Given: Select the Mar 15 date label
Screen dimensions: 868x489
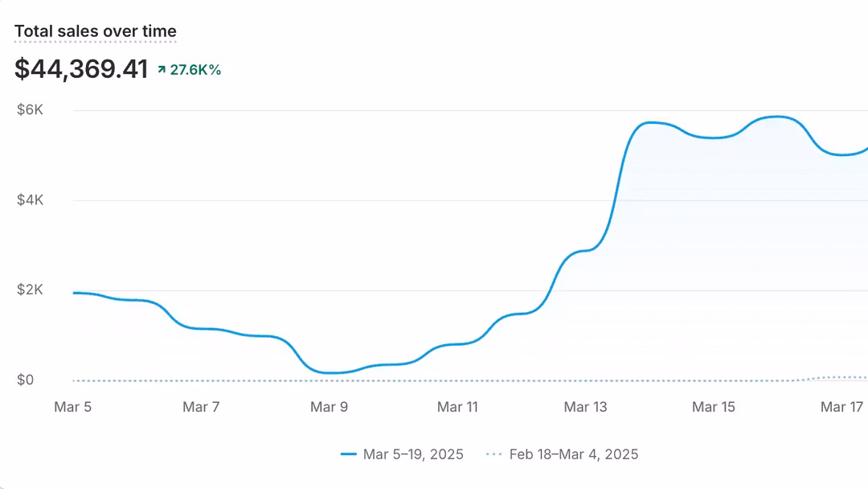Looking at the screenshot, I should pyautogui.click(x=714, y=407).
